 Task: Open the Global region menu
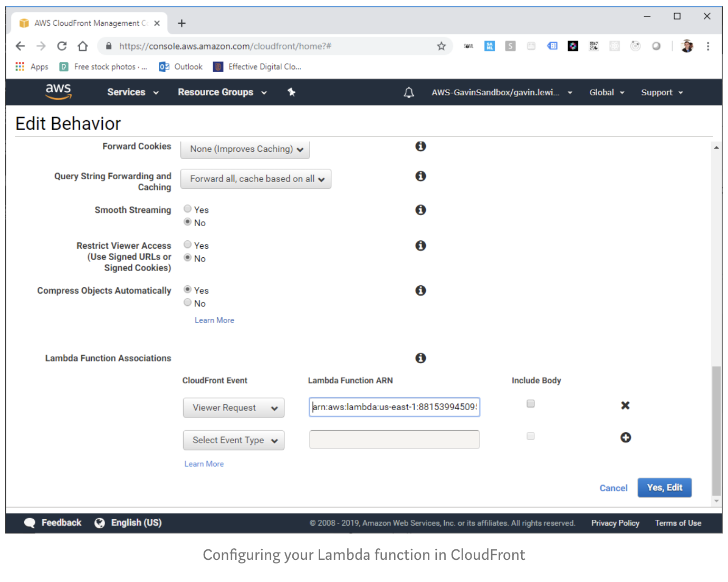coord(607,92)
